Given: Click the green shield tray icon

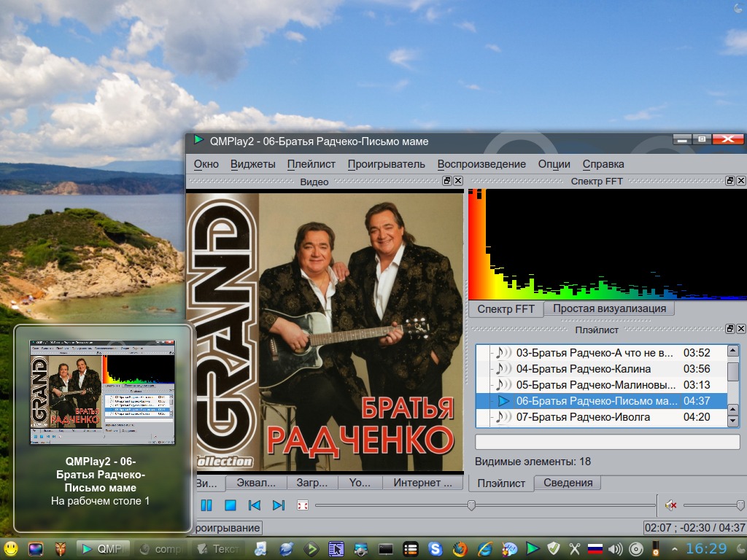Looking at the screenshot, I should (x=554, y=548).
